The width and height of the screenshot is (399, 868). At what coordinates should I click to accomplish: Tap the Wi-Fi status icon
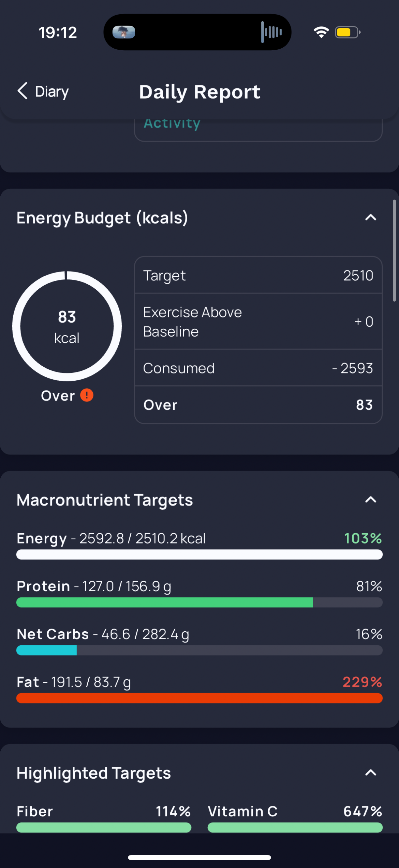321,32
